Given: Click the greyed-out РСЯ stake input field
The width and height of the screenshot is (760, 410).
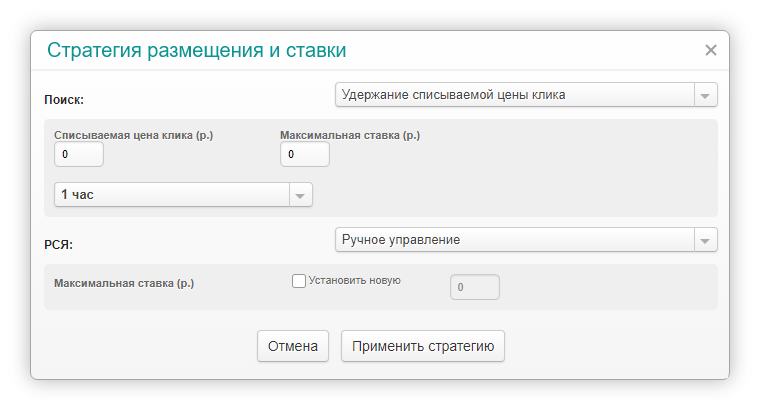Looking at the screenshot, I should 475,287.
